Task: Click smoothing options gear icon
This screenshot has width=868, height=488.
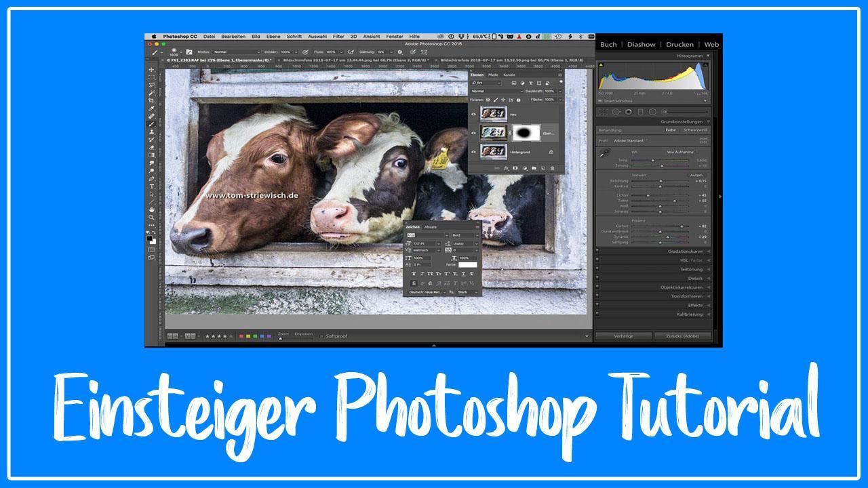Action: (400, 52)
